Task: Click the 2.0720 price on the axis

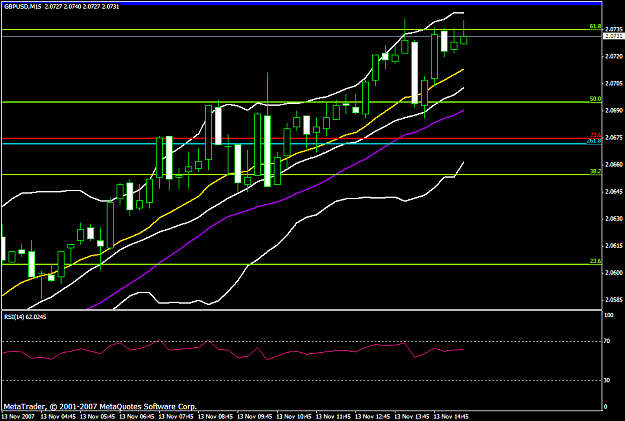Action: 614,57
